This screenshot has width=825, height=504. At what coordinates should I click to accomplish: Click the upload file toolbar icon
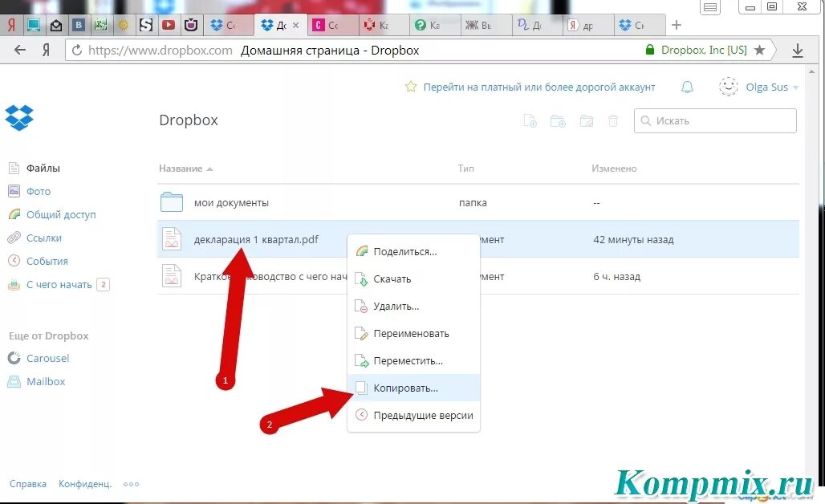pos(530,121)
